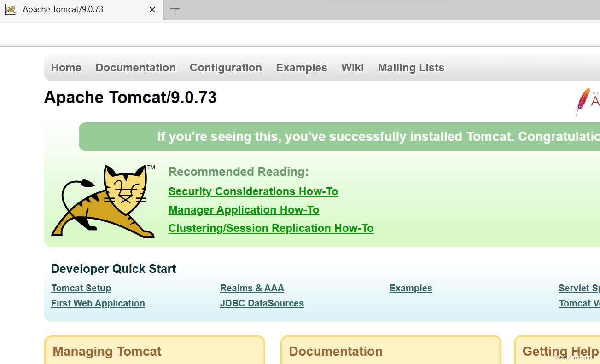Click the Tomcat cat mascot image
Viewport: 600px width, 364px height.
(104, 201)
